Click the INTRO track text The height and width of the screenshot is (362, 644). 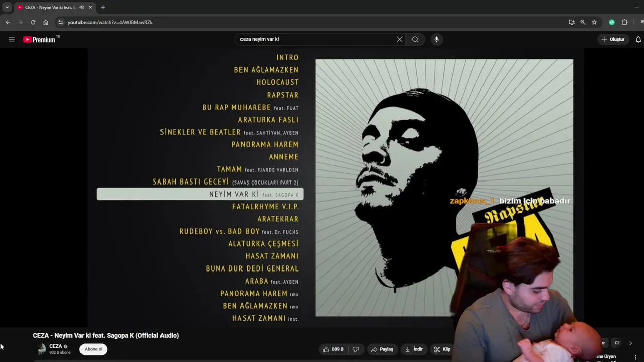(287, 58)
